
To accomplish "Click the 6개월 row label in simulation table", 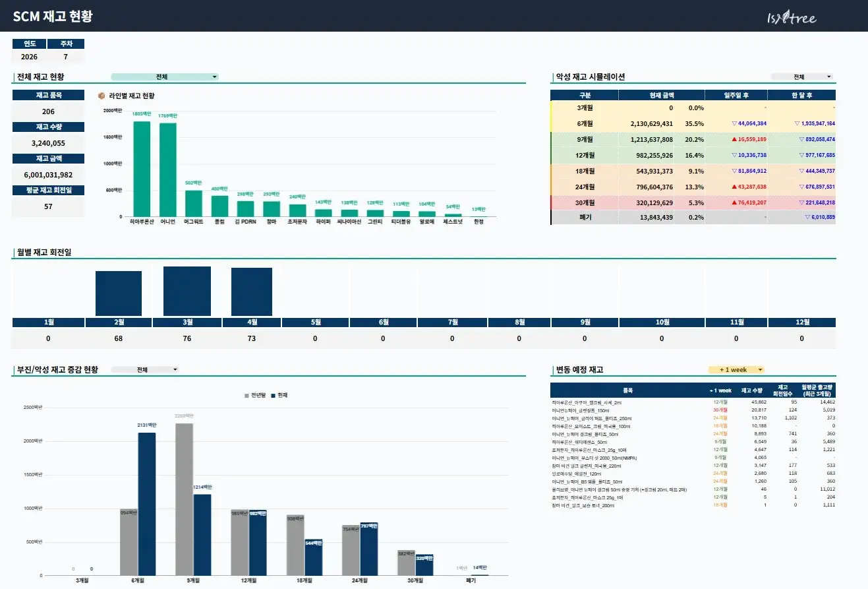I will coord(585,124).
